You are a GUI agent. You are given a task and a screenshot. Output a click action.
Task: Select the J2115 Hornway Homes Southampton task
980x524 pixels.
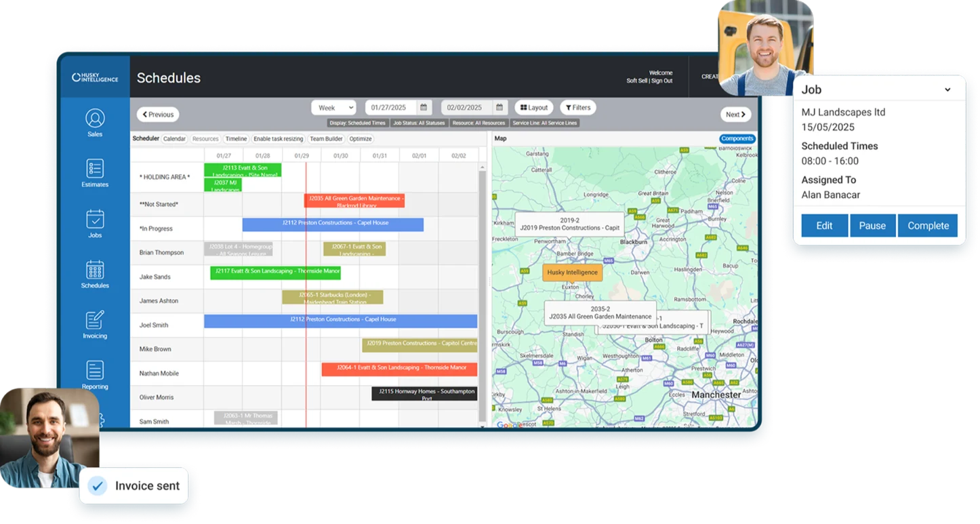tap(424, 393)
